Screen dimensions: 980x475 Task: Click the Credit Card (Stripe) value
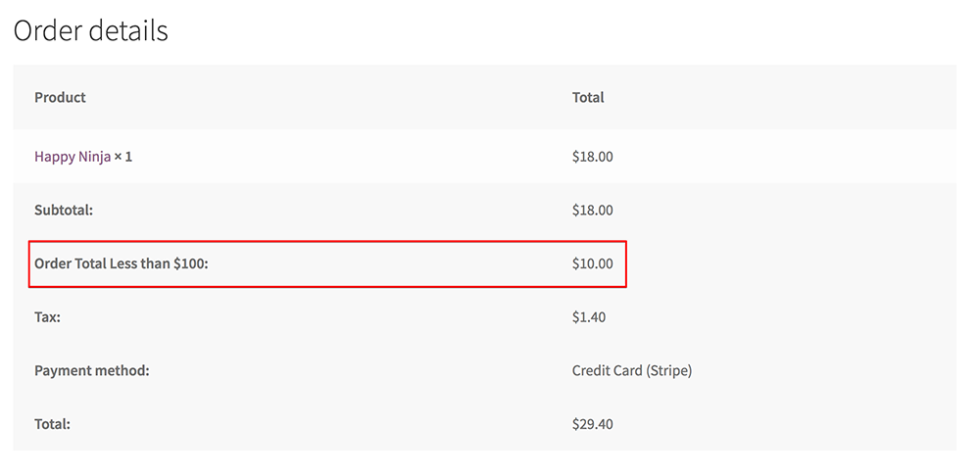631,371
